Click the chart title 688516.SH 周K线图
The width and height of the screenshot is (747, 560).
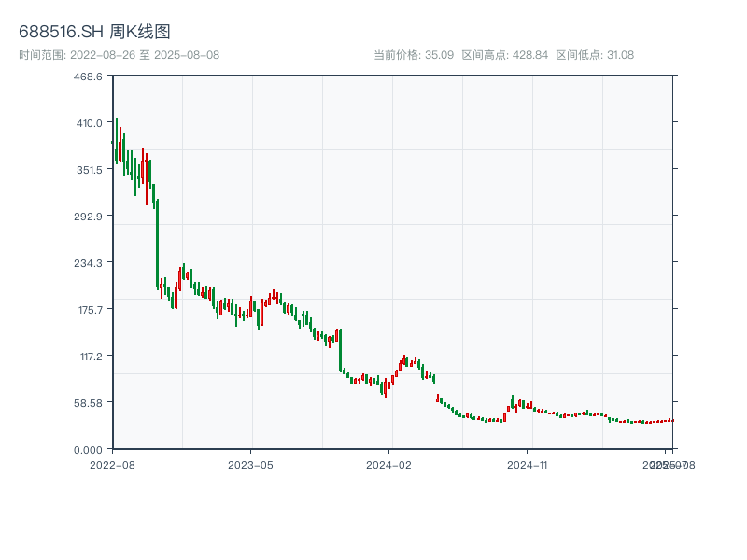tap(96, 30)
